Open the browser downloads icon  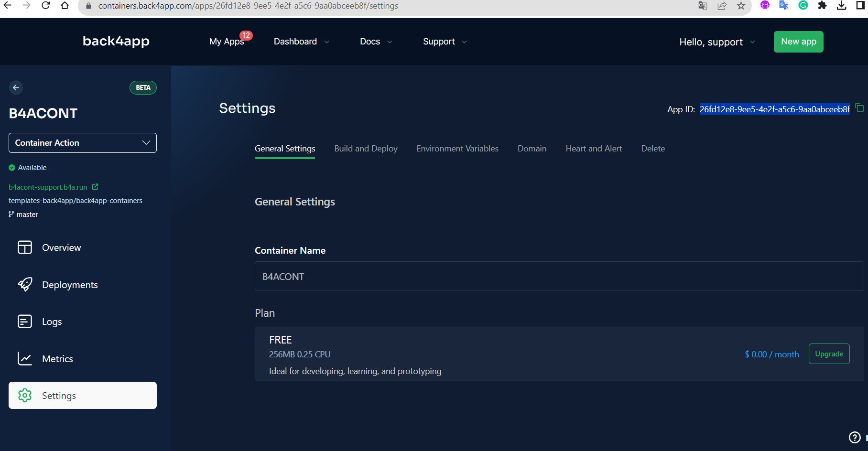click(x=842, y=5)
